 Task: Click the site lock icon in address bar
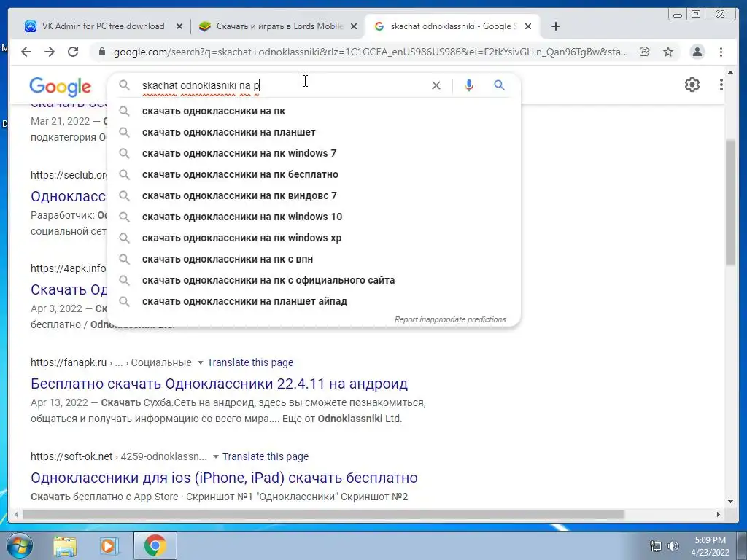click(101, 52)
